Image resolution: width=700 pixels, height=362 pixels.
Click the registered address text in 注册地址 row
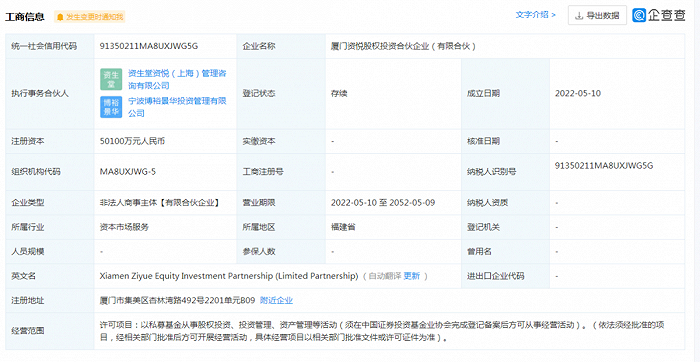pyautogui.click(x=177, y=300)
